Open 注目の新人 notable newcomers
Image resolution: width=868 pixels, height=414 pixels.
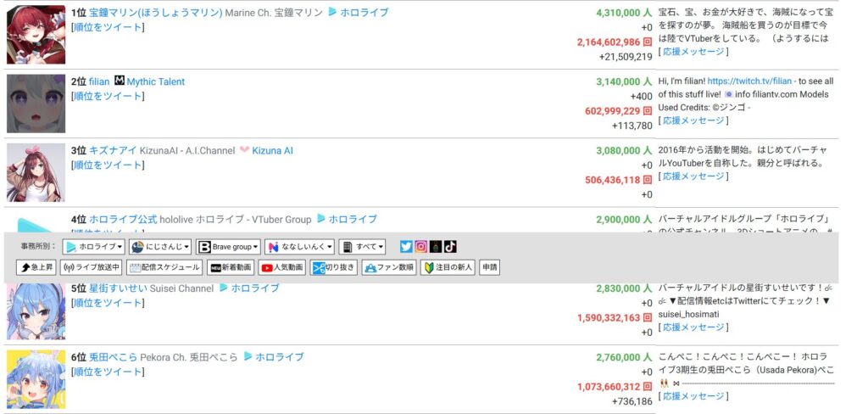[x=448, y=267]
